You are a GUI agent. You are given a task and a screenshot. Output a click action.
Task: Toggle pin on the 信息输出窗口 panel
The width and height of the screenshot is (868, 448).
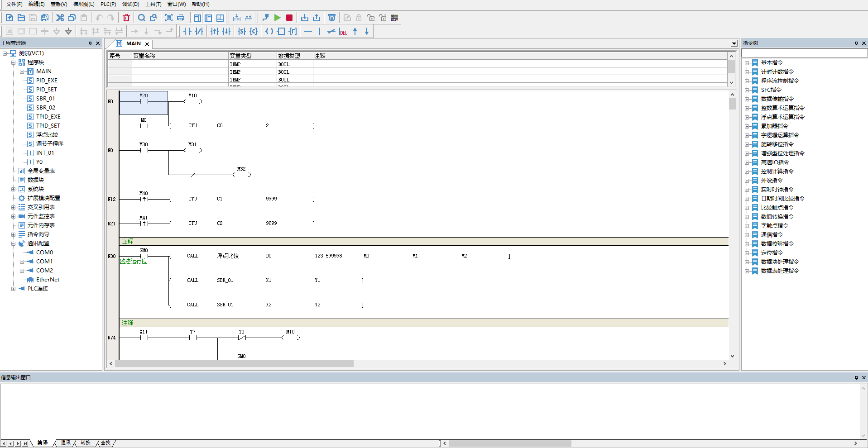[x=856, y=377]
